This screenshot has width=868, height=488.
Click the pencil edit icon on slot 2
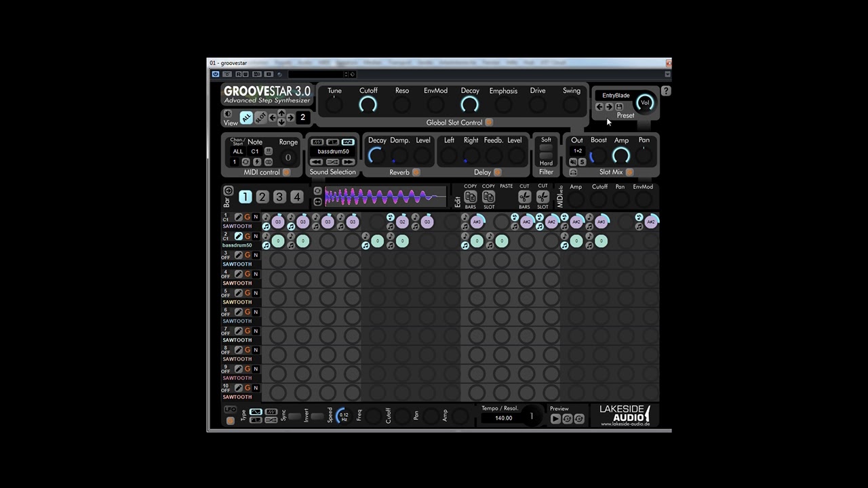pos(238,236)
